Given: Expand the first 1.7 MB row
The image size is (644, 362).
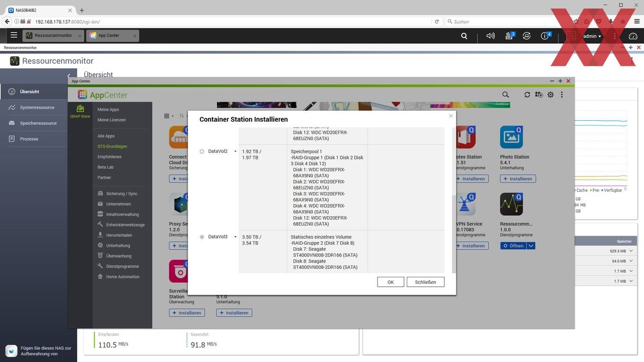Looking at the screenshot, I should pos(631,271).
